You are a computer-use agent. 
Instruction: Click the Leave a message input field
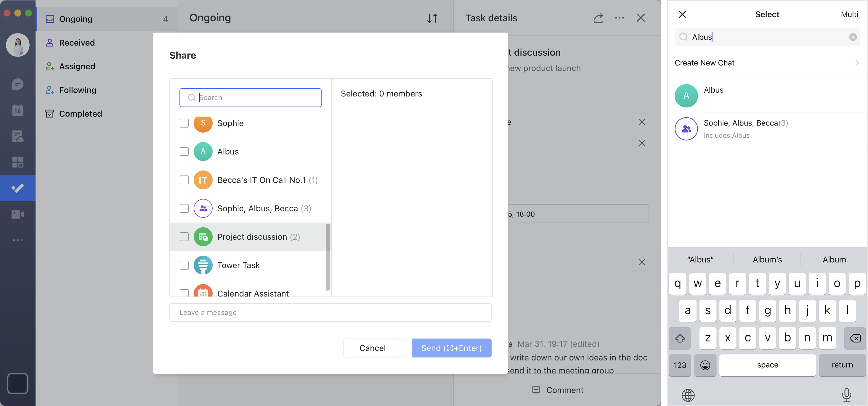click(330, 312)
